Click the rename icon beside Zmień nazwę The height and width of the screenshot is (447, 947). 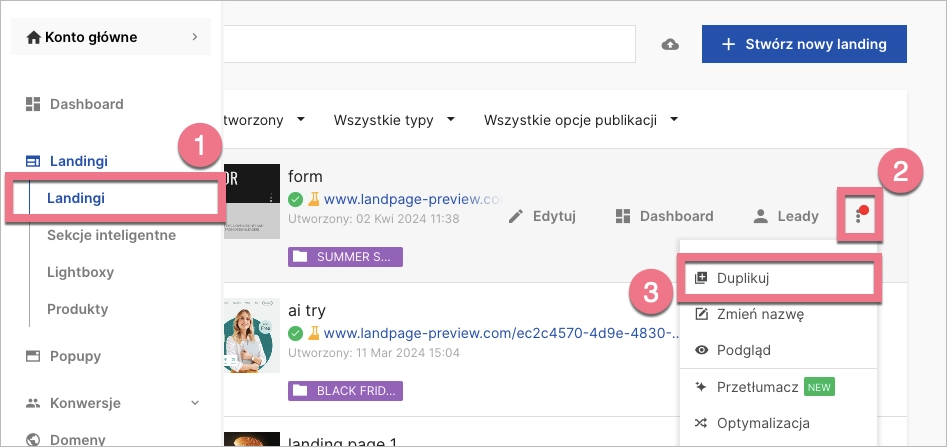pyautogui.click(x=701, y=314)
